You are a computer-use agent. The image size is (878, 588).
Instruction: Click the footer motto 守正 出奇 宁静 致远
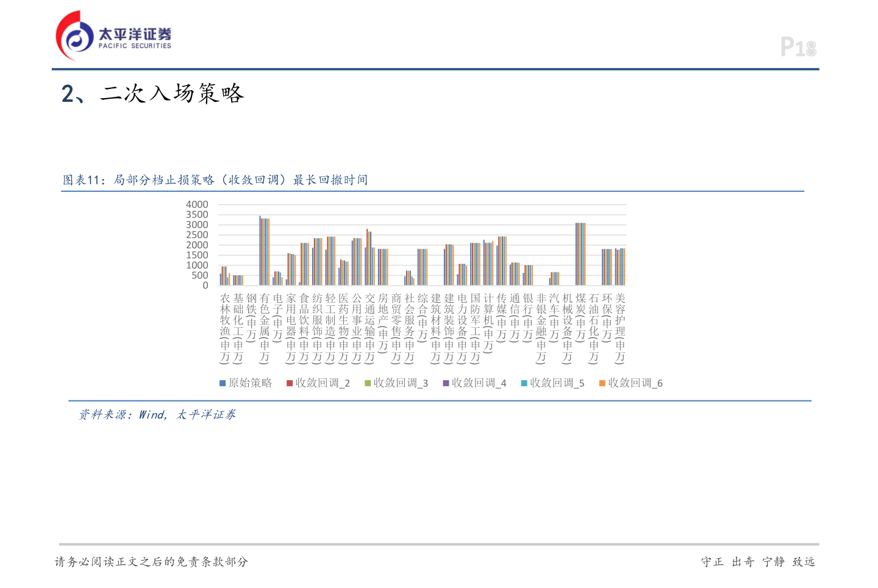click(758, 562)
